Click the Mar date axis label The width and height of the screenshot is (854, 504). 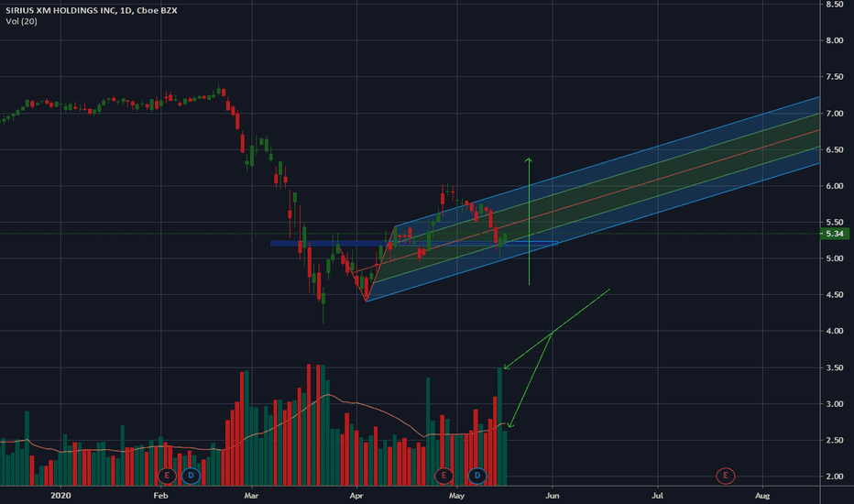(x=251, y=495)
